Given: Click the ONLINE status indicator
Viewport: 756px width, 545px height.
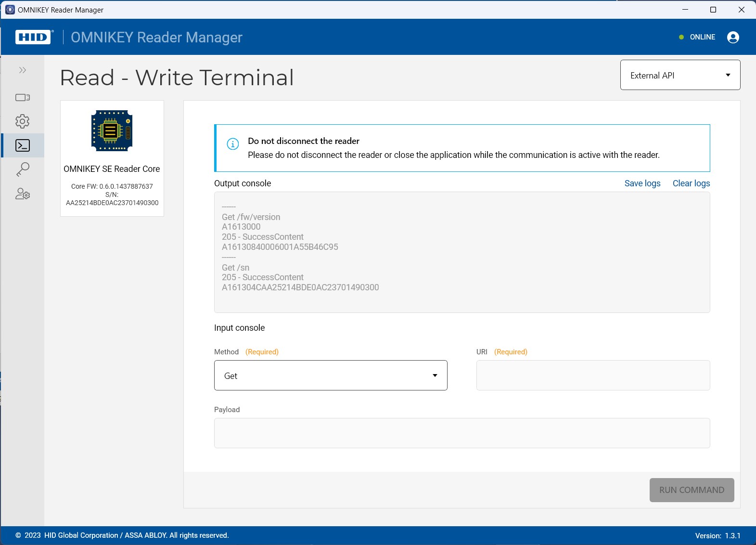Looking at the screenshot, I should click(697, 37).
